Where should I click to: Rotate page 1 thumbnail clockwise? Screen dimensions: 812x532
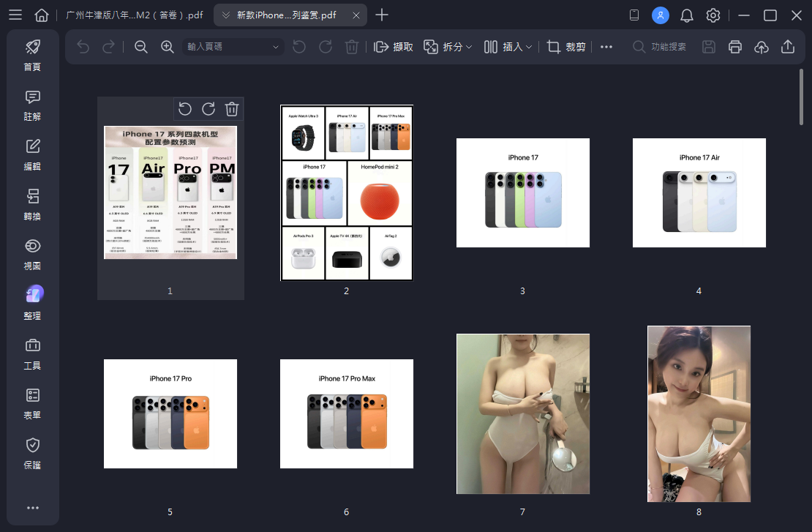pos(208,109)
